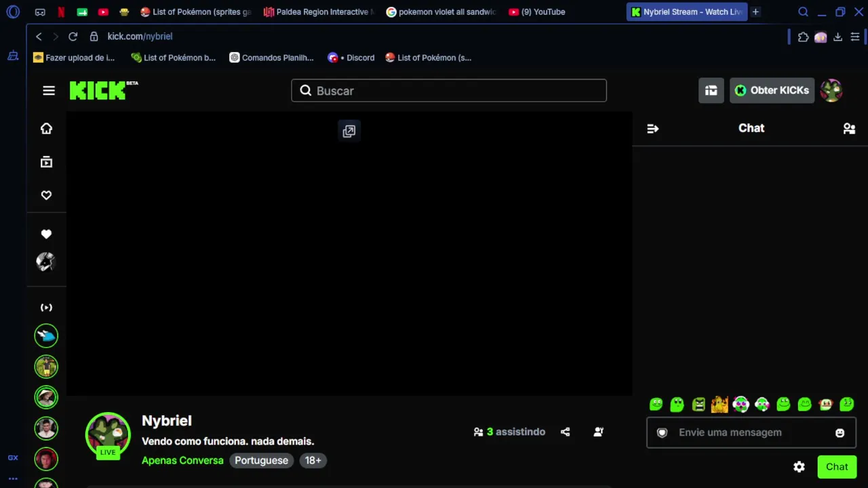Open the 'Comandos Planilh...' bookmark
This screenshot has width=868, height=488.
coord(272,58)
